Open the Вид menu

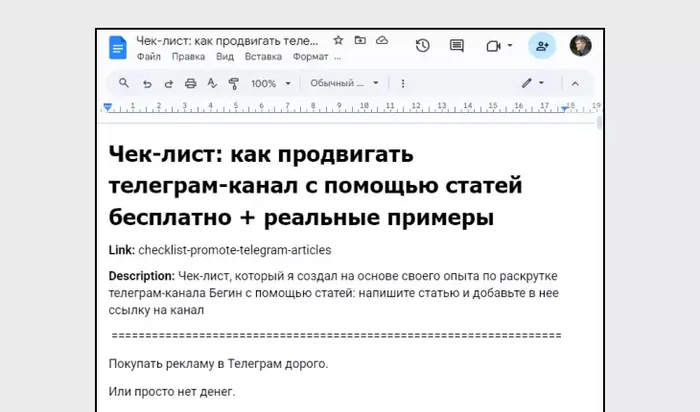(x=225, y=57)
